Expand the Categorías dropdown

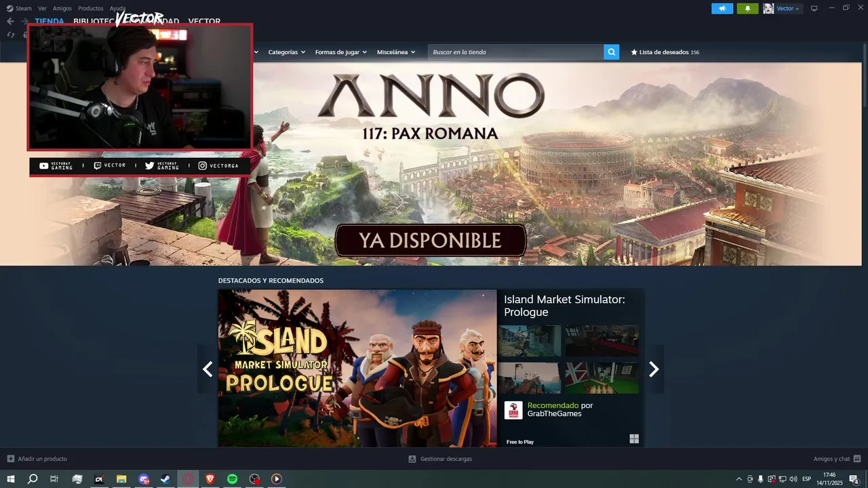(286, 52)
